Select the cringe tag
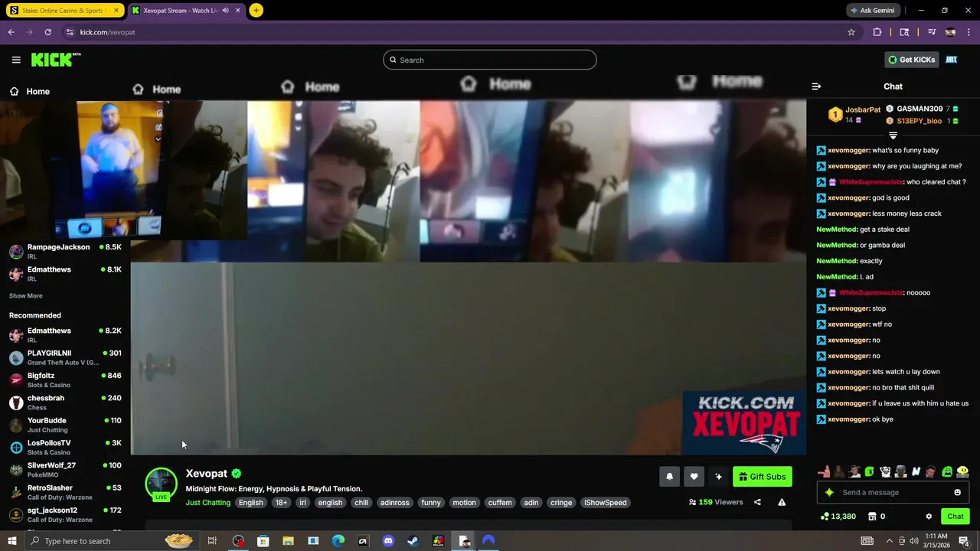The width and height of the screenshot is (980, 551). tap(561, 503)
